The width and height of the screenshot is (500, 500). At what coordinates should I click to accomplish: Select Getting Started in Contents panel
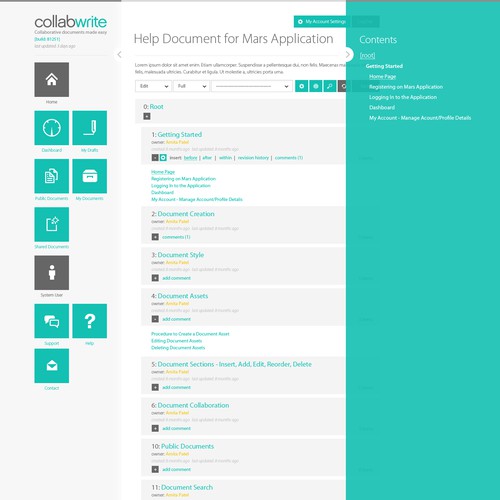pyautogui.click(x=384, y=66)
